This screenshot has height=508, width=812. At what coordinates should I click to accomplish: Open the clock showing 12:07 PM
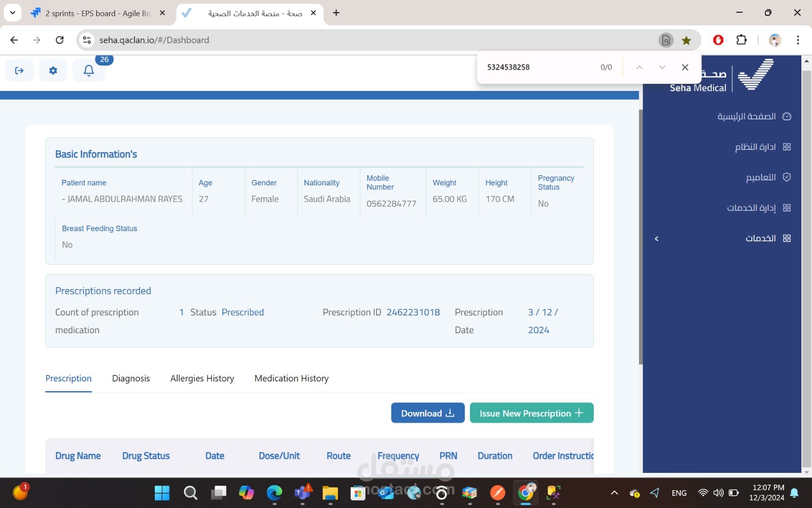tap(767, 493)
